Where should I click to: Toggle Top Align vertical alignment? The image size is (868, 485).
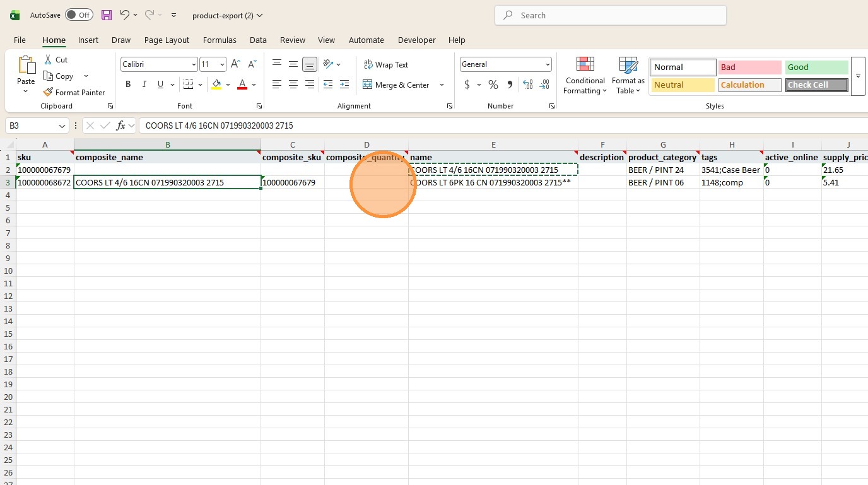(277, 64)
